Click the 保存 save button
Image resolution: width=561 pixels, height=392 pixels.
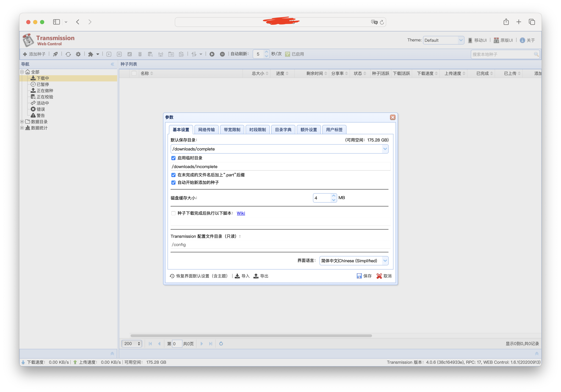tap(364, 276)
